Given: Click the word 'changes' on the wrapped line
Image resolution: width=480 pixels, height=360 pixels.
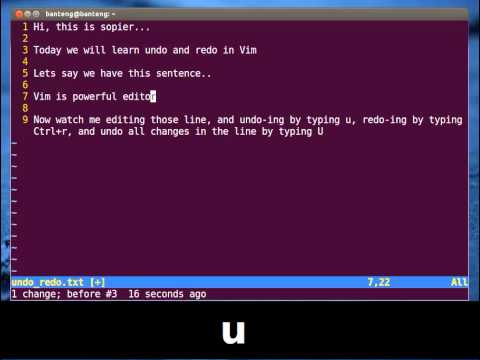Looking at the screenshot, I should point(170,132).
